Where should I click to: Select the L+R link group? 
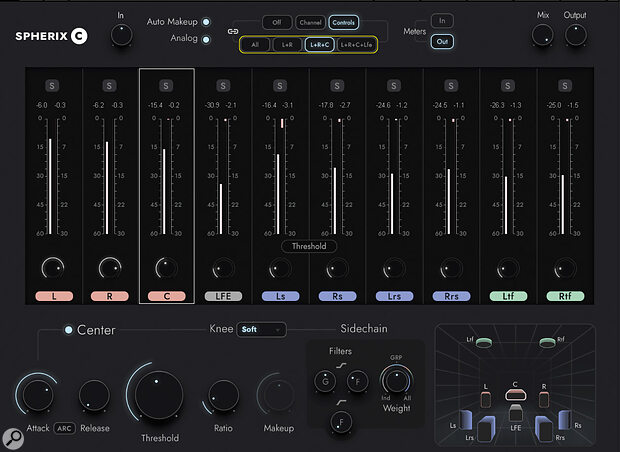tap(287, 45)
